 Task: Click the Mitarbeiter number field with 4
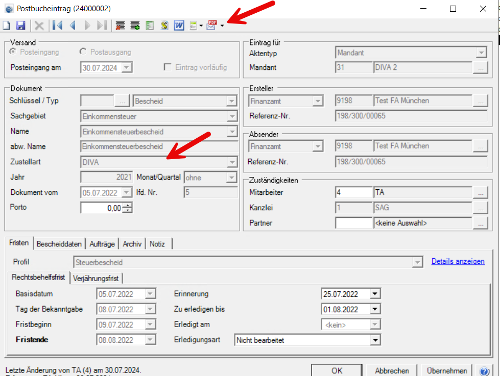point(353,192)
